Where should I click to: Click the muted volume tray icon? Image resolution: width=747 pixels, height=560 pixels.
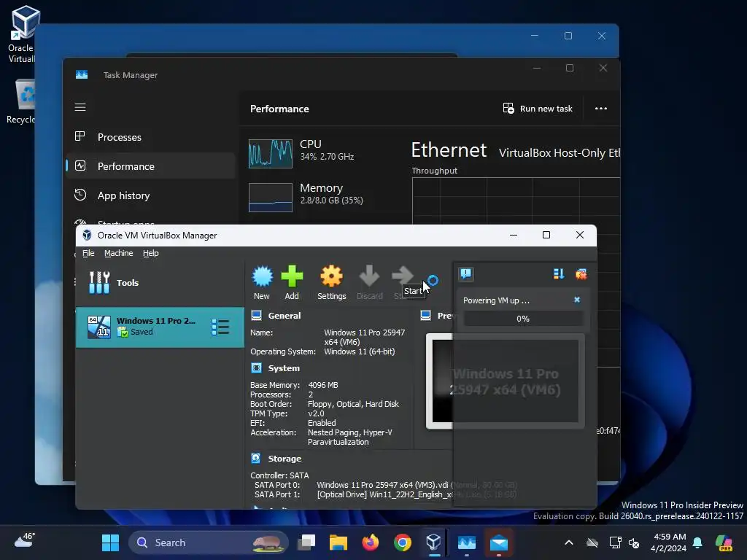pyautogui.click(x=634, y=542)
